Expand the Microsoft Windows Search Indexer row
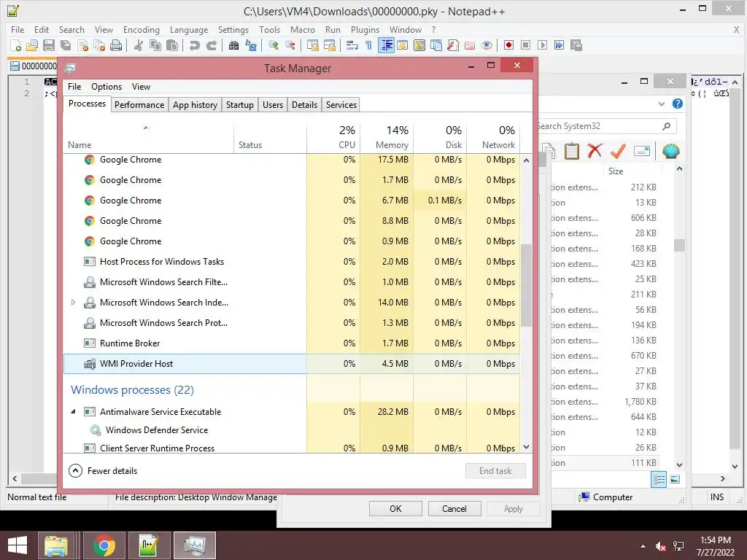Viewport: 747px width, 560px height. 73,303
